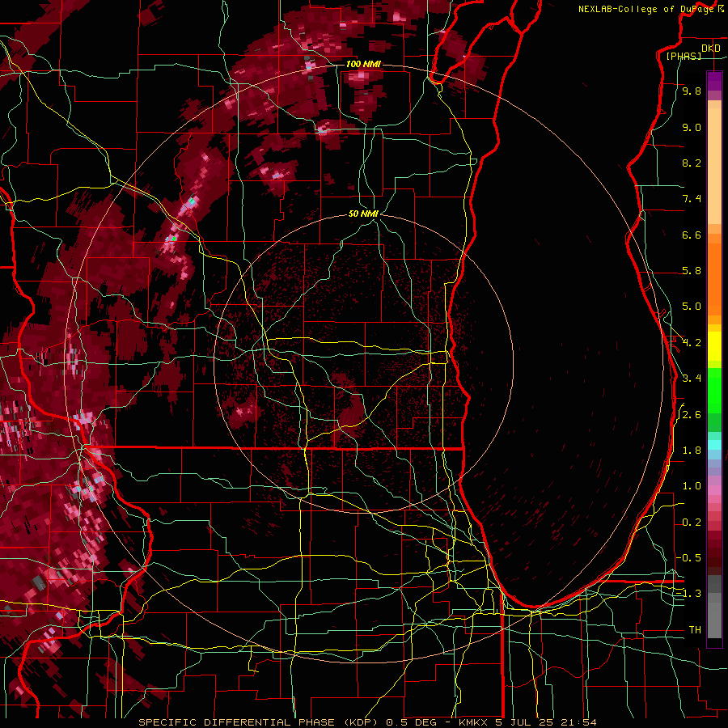728x728 pixels.
Task: Click the 3.4 legend value
Action: [692, 379]
